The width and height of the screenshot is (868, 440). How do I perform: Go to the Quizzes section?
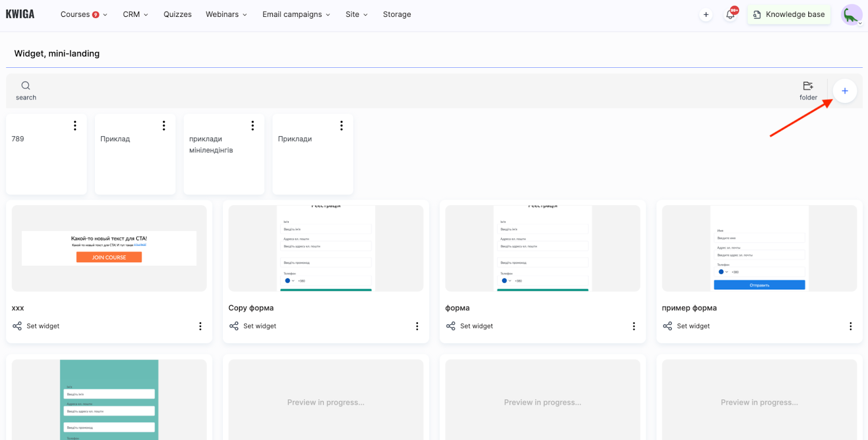pos(177,15)
